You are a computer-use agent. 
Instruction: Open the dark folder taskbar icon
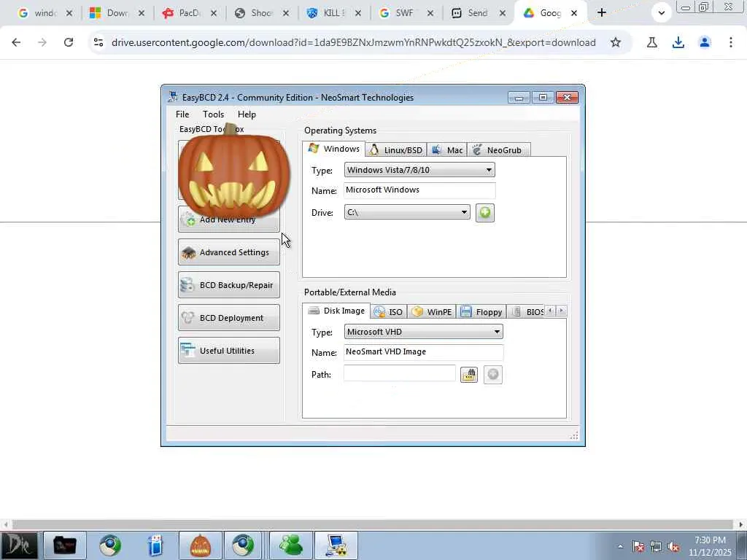(x=65, y=545)
